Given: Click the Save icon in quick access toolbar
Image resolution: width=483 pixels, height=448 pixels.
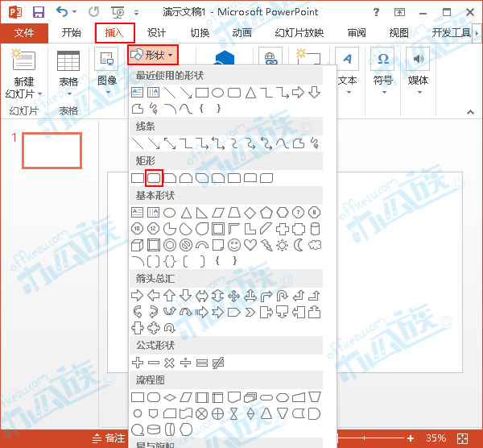Looking at the screenshot, I should [39, 12].
